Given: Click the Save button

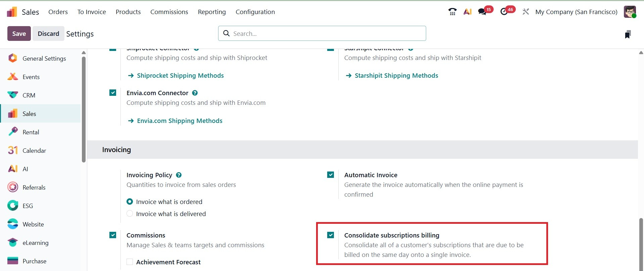Looking at the screenshot, I should 19,33.
